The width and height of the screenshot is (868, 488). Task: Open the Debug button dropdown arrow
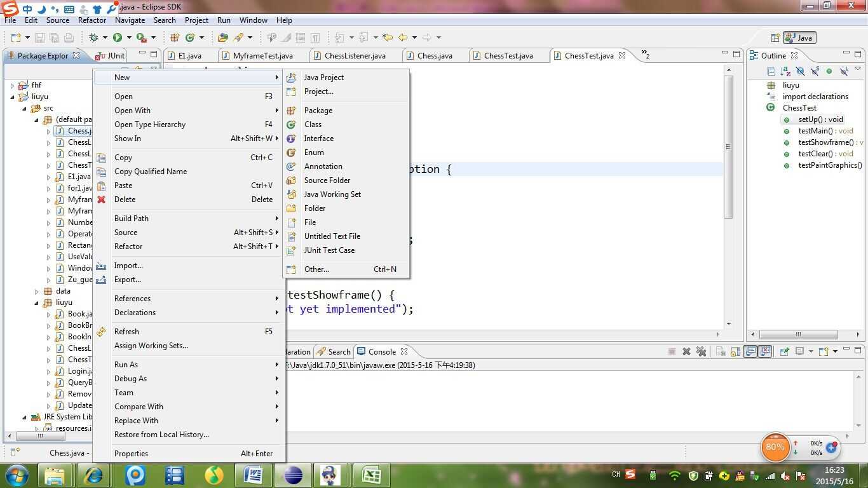105,37
